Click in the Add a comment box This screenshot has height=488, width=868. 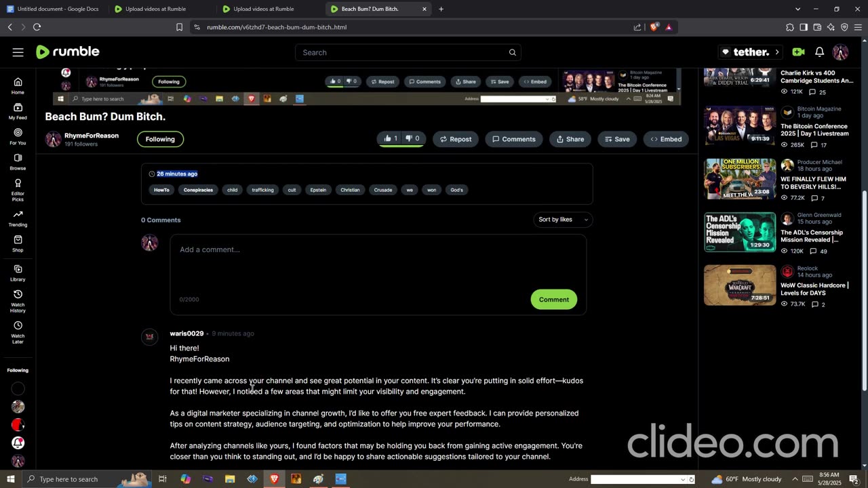coord(378,274)
